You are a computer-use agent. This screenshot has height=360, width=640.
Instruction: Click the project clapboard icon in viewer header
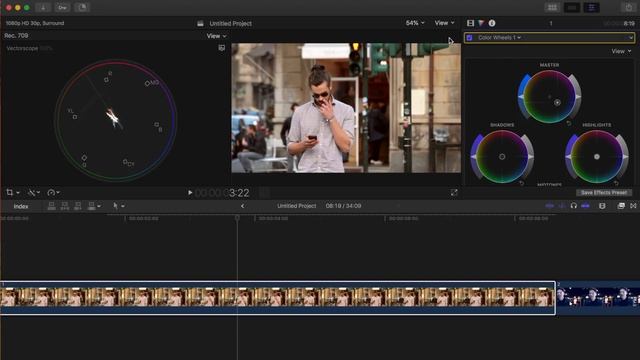[x=200, y=24]
